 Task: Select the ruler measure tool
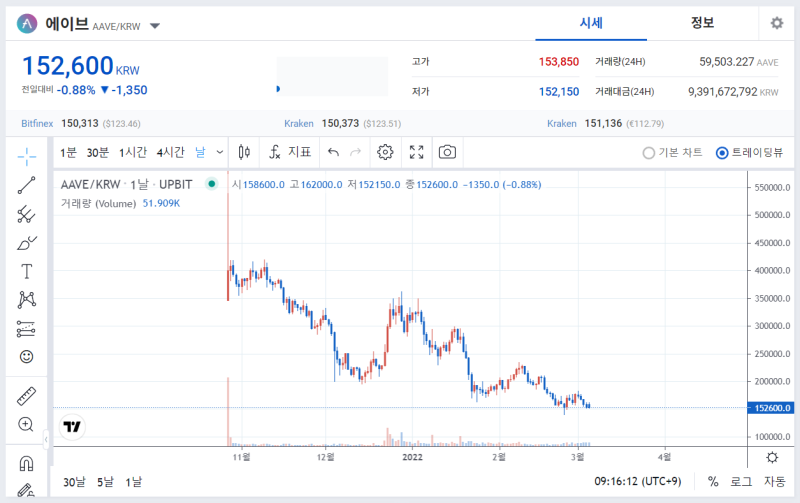27,396
